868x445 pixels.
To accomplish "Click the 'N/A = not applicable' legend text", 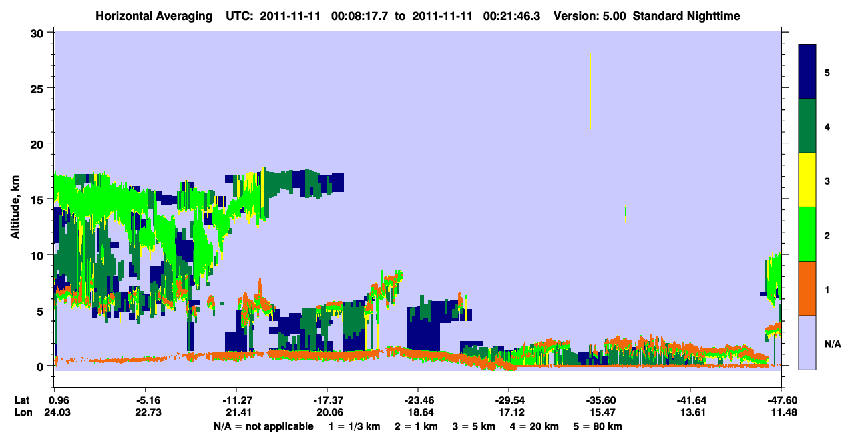I will pos(264,426).
